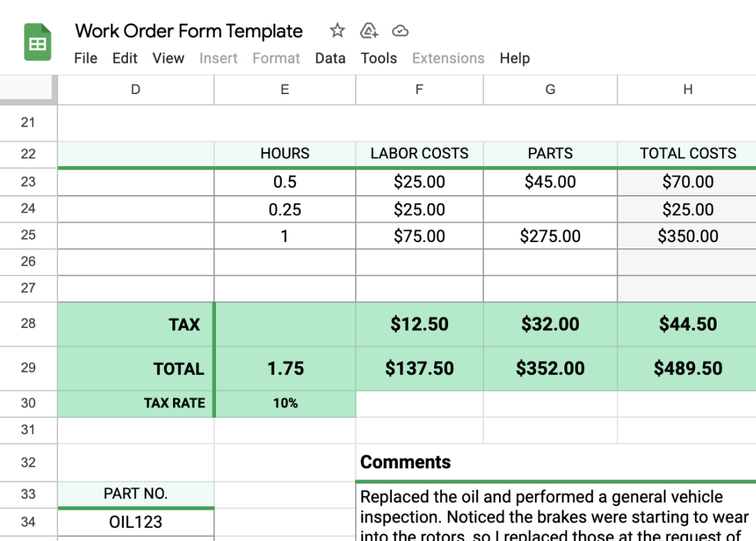Select column F header

point(420,90)
